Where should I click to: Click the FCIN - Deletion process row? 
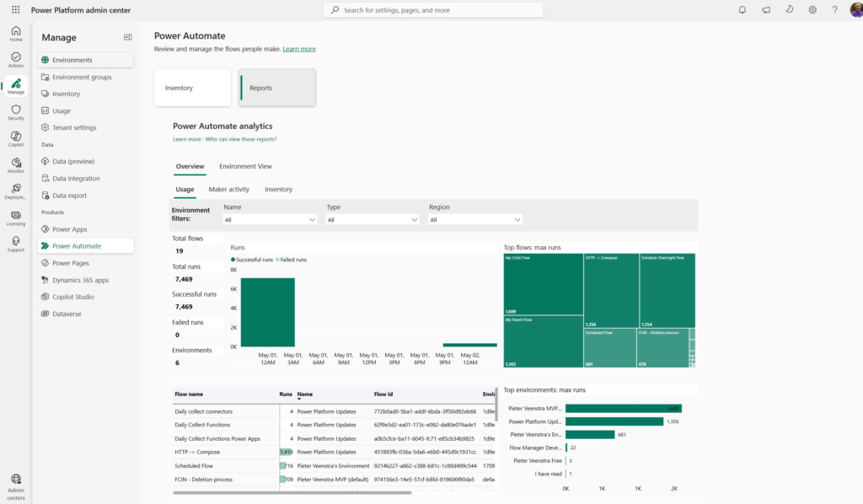coord(334,480)
